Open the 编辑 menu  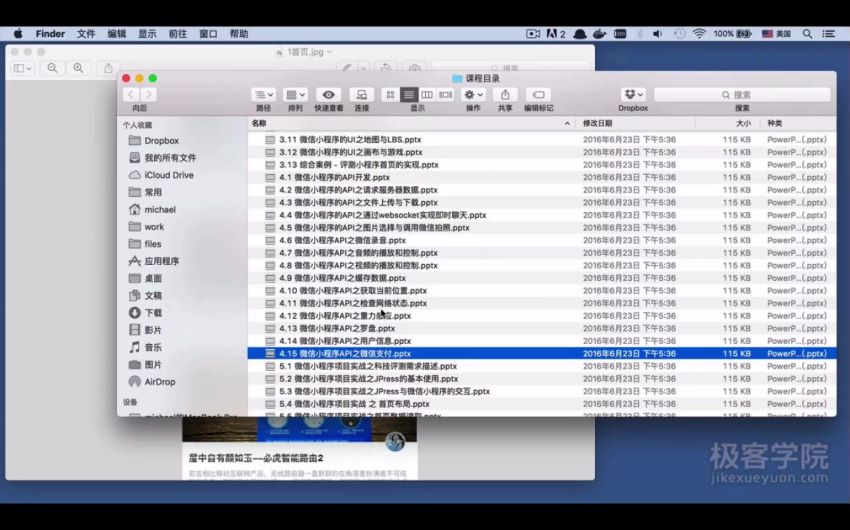(117, 34)
